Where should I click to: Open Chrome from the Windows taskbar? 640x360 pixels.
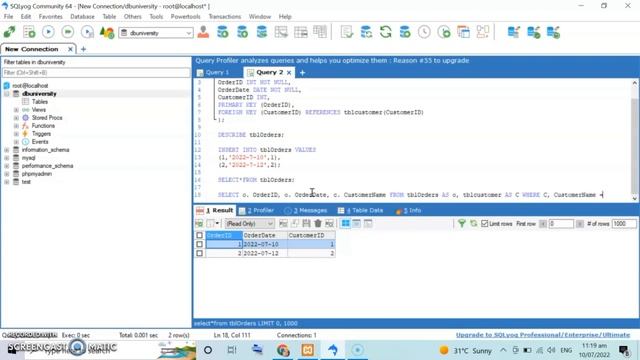click(x=282, y=350)
